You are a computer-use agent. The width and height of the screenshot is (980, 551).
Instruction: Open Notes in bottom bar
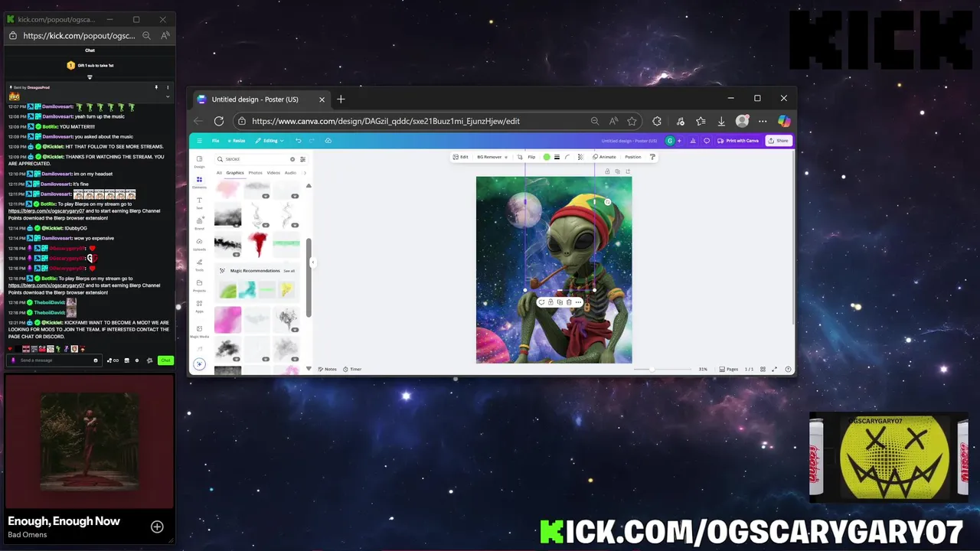pyautogui.click(x=328, y=369)
